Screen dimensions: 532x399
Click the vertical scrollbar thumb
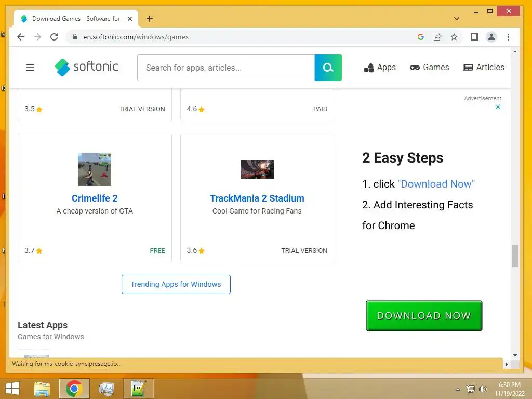(515, 256)
